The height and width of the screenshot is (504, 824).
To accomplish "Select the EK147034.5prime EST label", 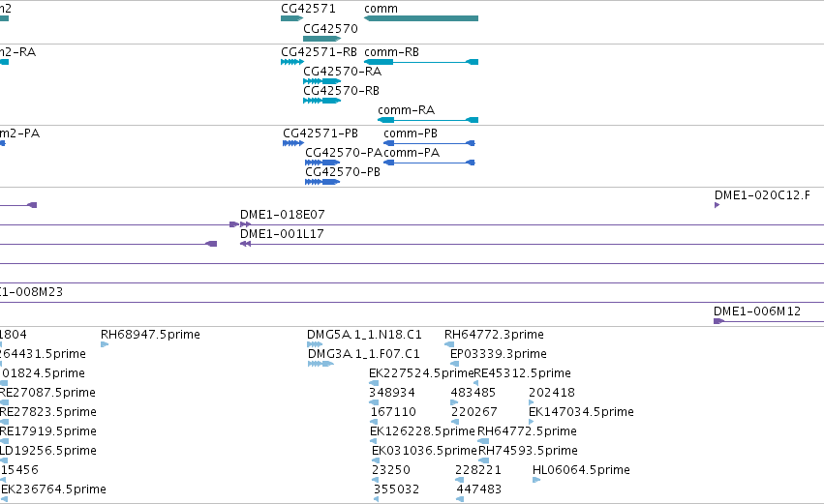I will tap(581, 412).
